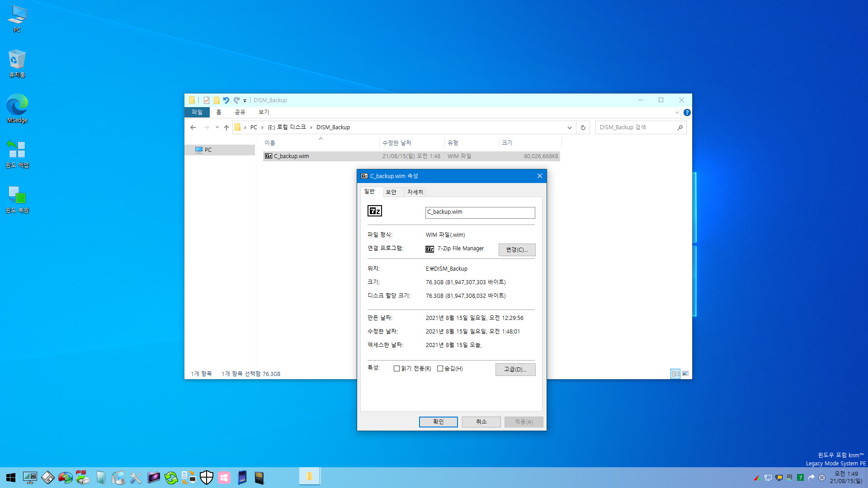The height and width of the screenshot is (488, 868).
Task: Open the green refresh arrows taskbar icon
Action: [171, 478]
